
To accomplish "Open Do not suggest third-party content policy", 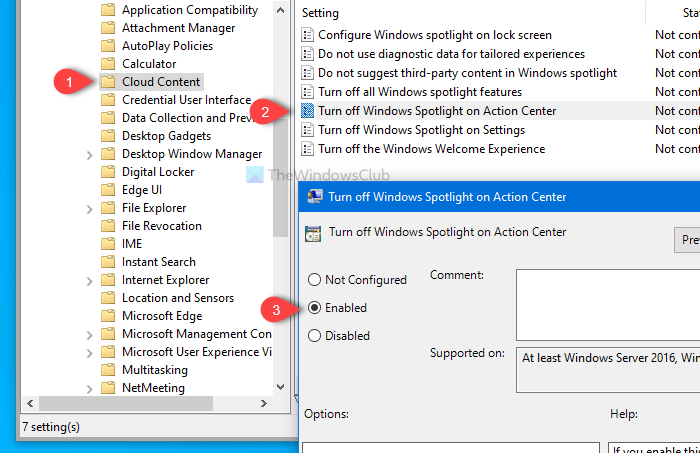I will (467, 73).
